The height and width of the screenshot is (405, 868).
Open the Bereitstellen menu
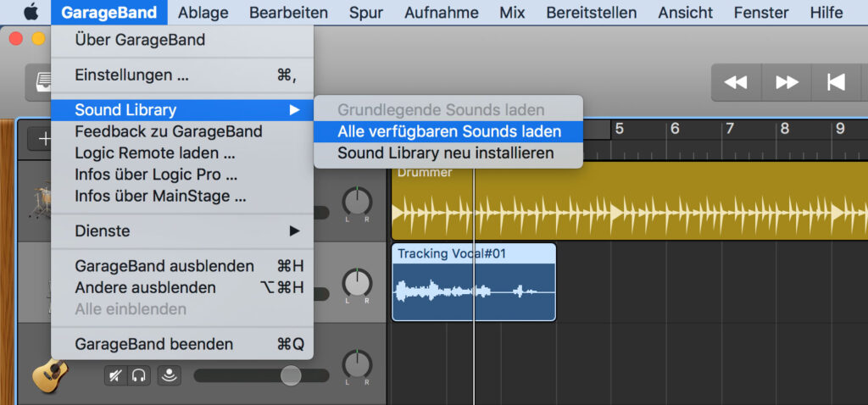pos(591,12)
